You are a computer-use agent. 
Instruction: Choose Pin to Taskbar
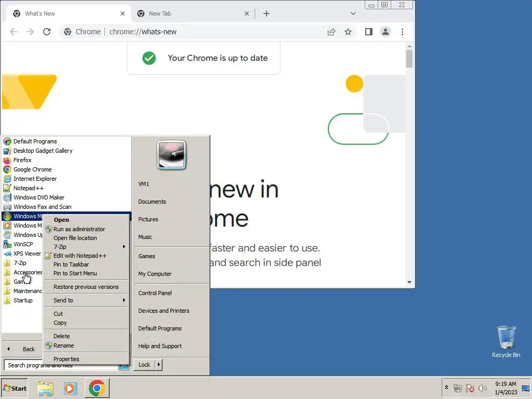pos(87,264)
